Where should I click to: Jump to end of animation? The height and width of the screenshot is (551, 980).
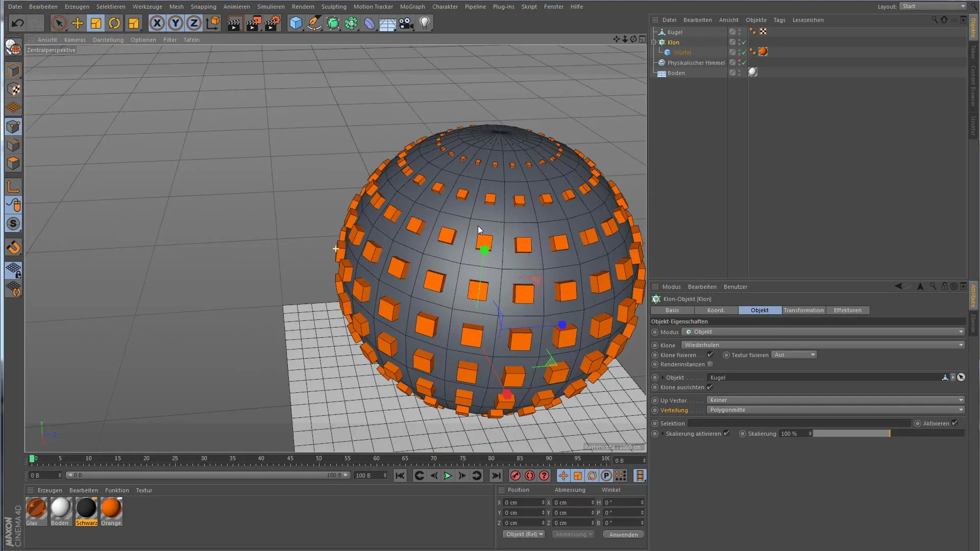click(496, 475)
